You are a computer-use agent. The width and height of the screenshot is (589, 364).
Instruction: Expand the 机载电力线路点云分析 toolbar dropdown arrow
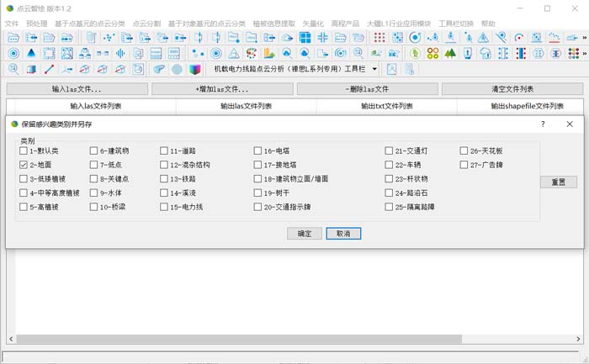[x=374, y=69]
